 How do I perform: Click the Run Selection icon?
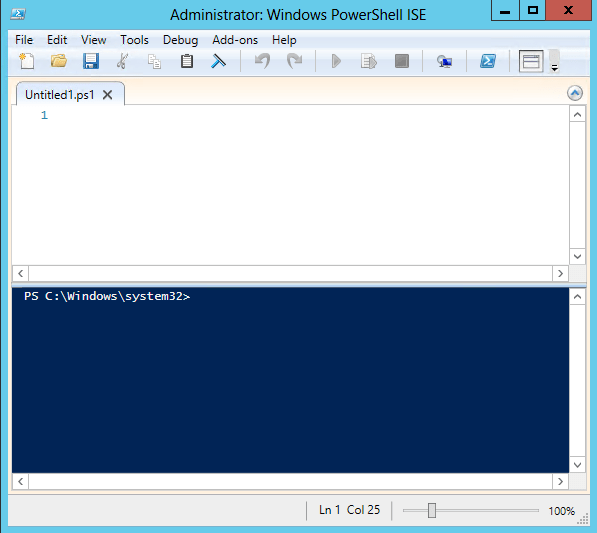(369, 61)
